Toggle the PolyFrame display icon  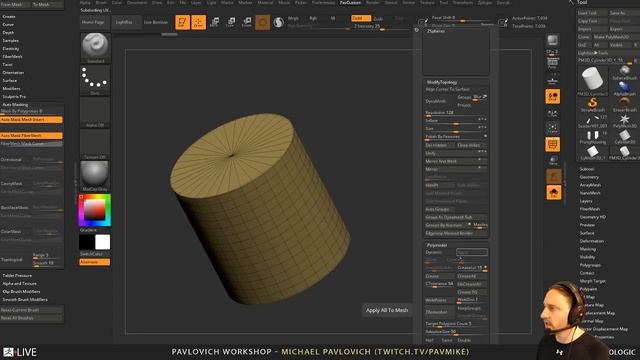click(x=553, y=144)
